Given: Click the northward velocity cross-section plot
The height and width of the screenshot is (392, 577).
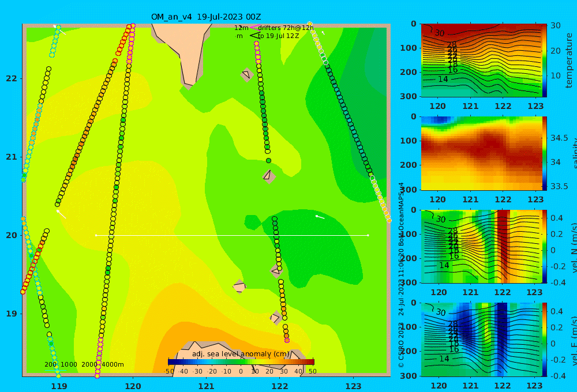Looking at the screenshot, I should [x=481, y=246].
